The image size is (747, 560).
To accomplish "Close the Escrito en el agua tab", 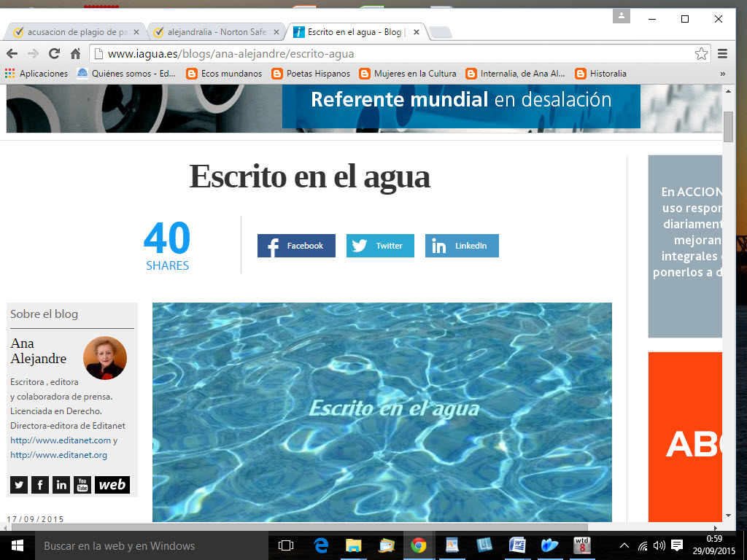I will coord(417,32).
